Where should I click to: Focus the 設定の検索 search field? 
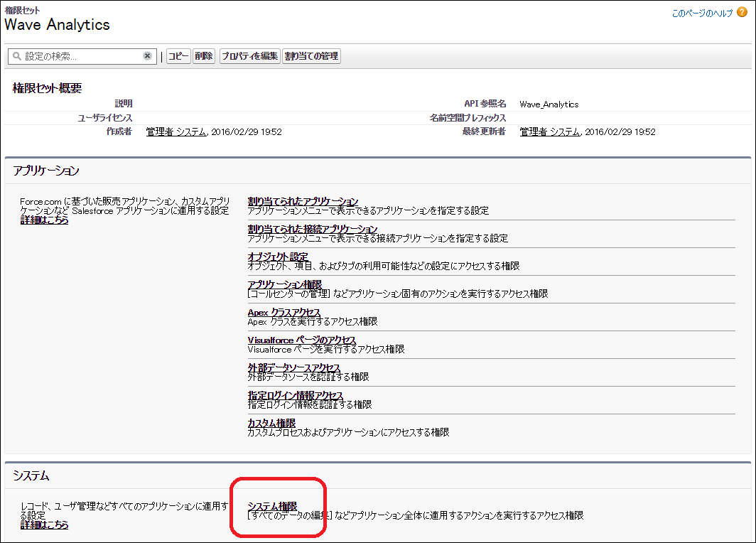point(82,56)
